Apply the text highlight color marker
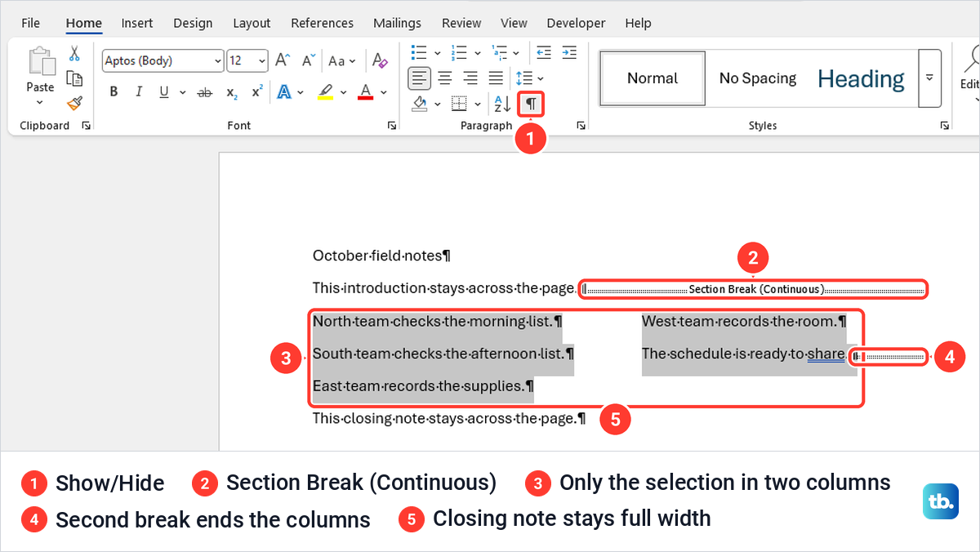 [x=325, y=91]
